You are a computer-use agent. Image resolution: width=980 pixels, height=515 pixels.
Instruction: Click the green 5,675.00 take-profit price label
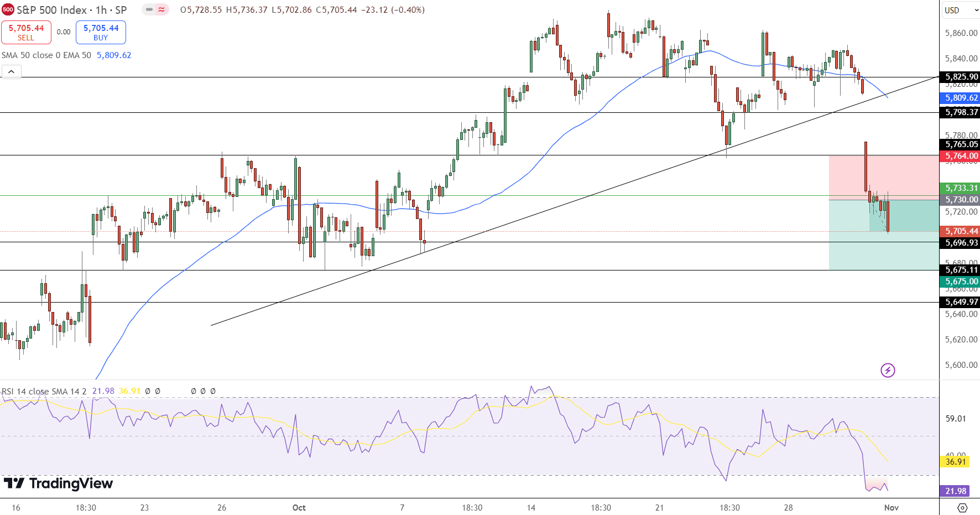961,282
